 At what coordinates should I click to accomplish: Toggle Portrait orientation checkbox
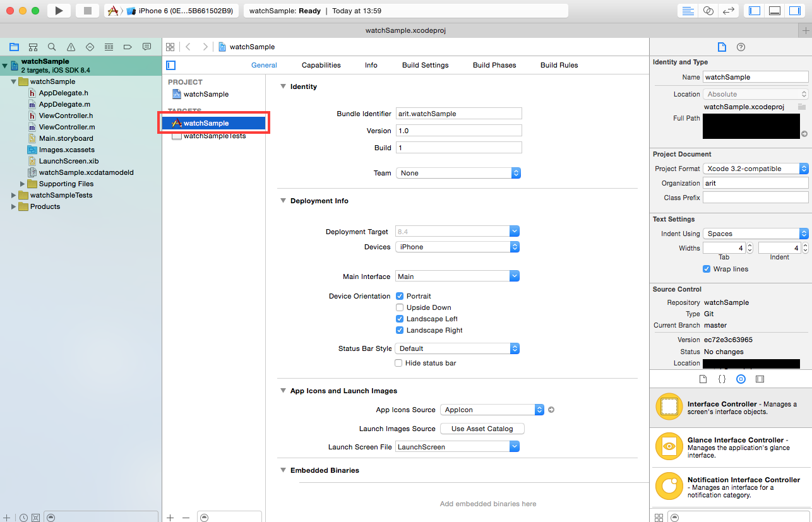(x=400, y=296)
